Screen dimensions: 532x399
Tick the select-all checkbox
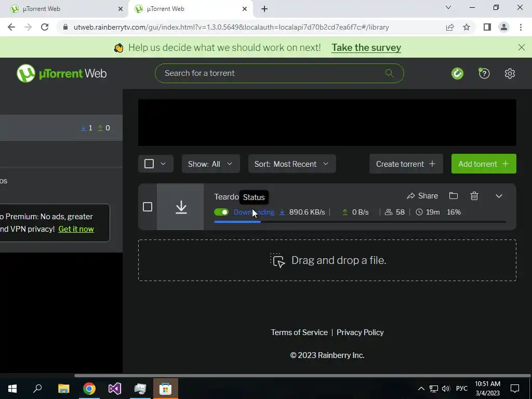pos(149,164)
